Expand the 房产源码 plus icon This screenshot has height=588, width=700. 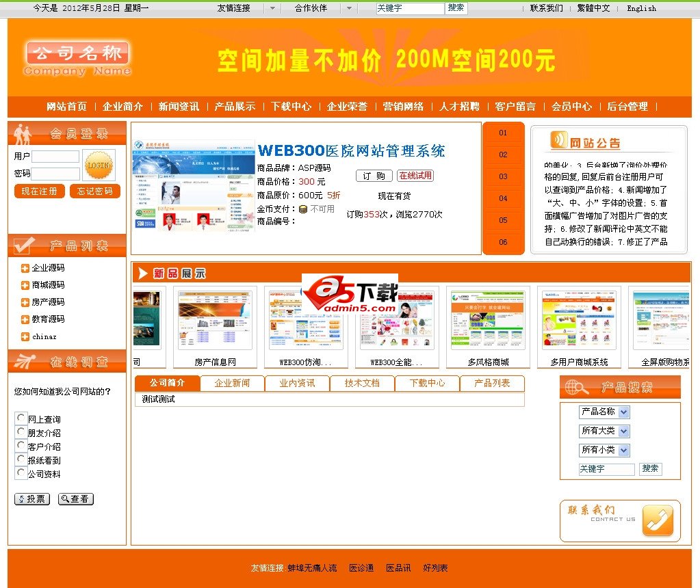[25, 302]
